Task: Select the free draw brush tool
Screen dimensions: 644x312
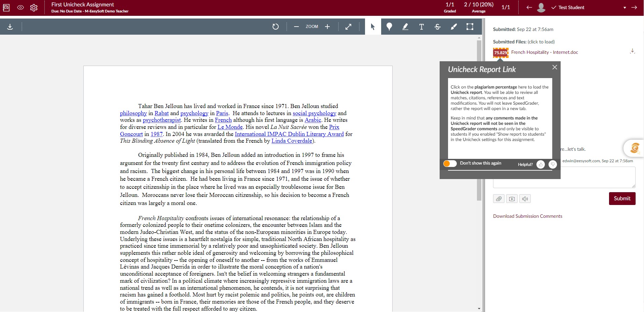Action: pyautogui.click(x=454, y=27)
